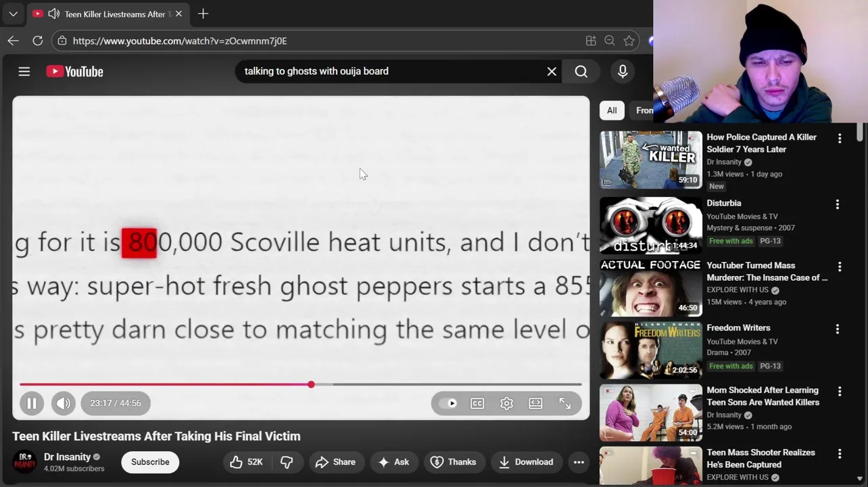
Task: Toggle the autoplay switch
Action: [448, 403]
